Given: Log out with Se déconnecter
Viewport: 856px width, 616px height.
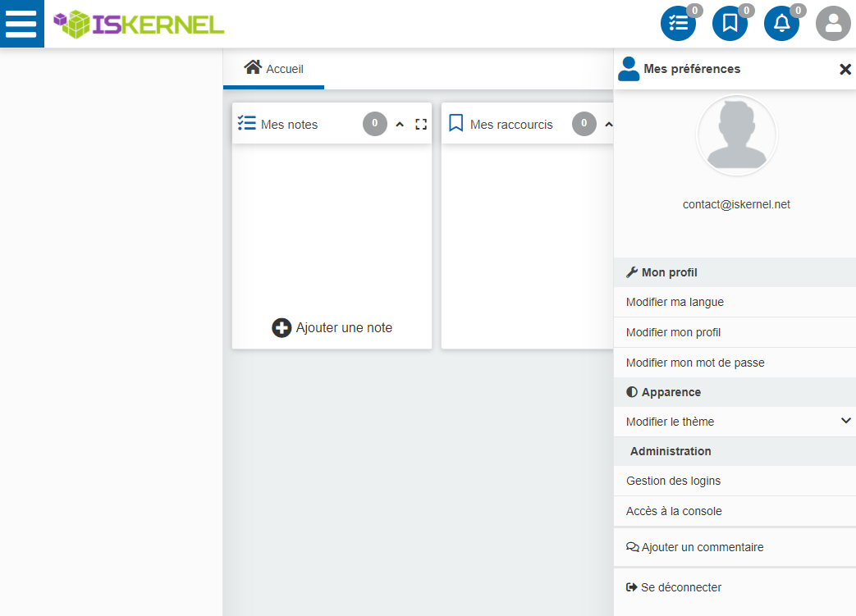Looking at the screenshot, I should pyautogui.click(x=674, y=587).
